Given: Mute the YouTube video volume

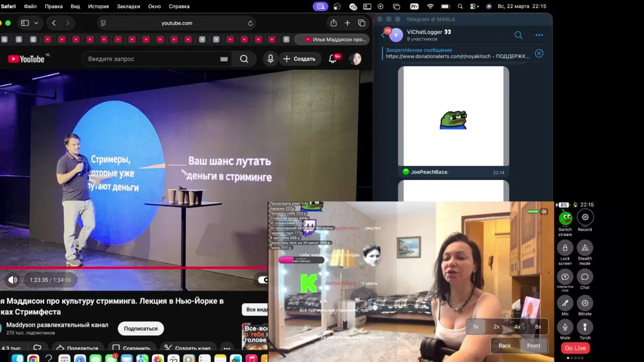Looking at the screenshot, I should 13,280.
